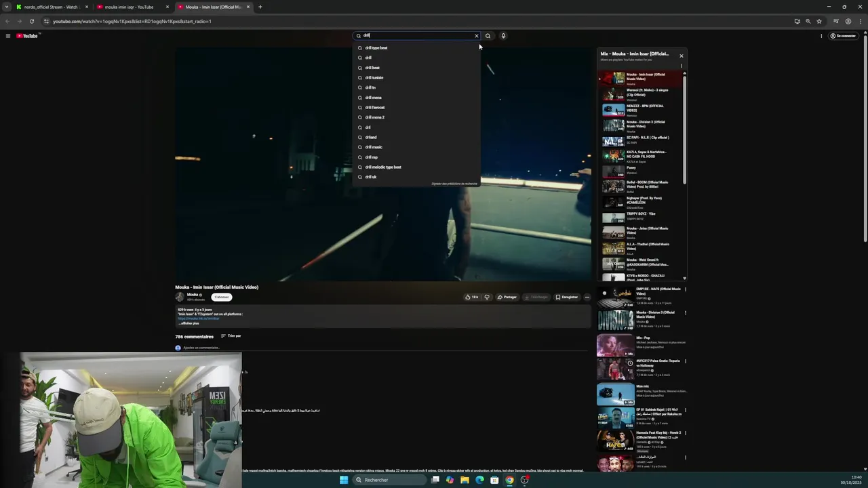Run search with the magnifier button
Viewport: 868px width, 488px height.
pos(488,36)
